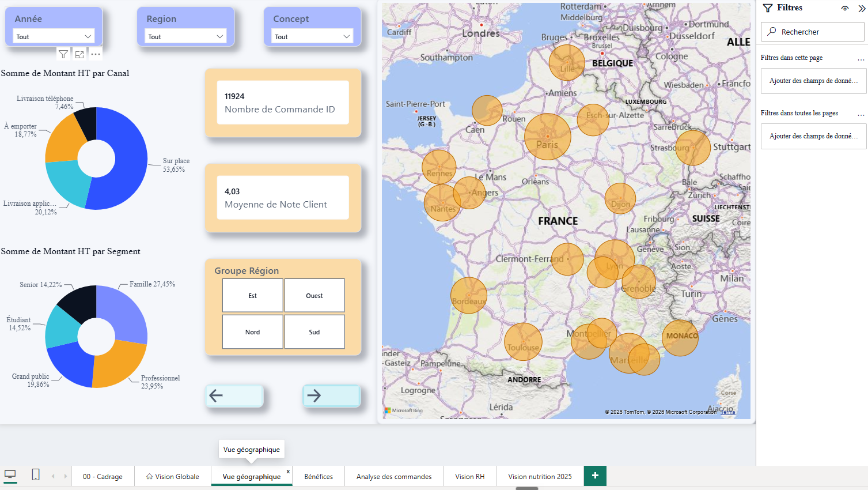Select the Nord region group
The image size is (868, 490).
click(253, 332)
